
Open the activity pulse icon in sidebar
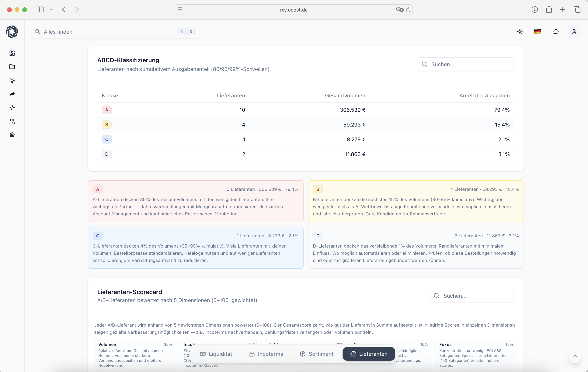coord(12,107)
